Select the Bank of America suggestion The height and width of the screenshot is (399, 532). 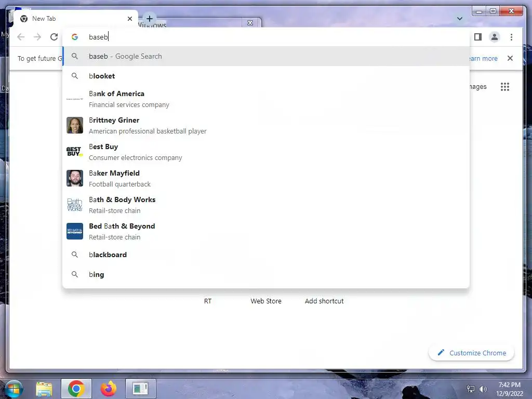tap(266, 99)
